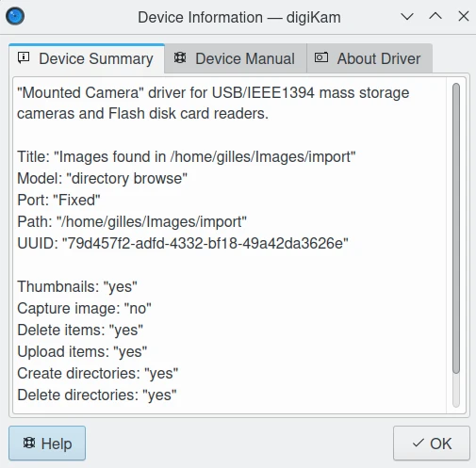Click the Device Summary tab info icon
The height and width of the screenshot is (468, 476).
[x=24, y=57]
